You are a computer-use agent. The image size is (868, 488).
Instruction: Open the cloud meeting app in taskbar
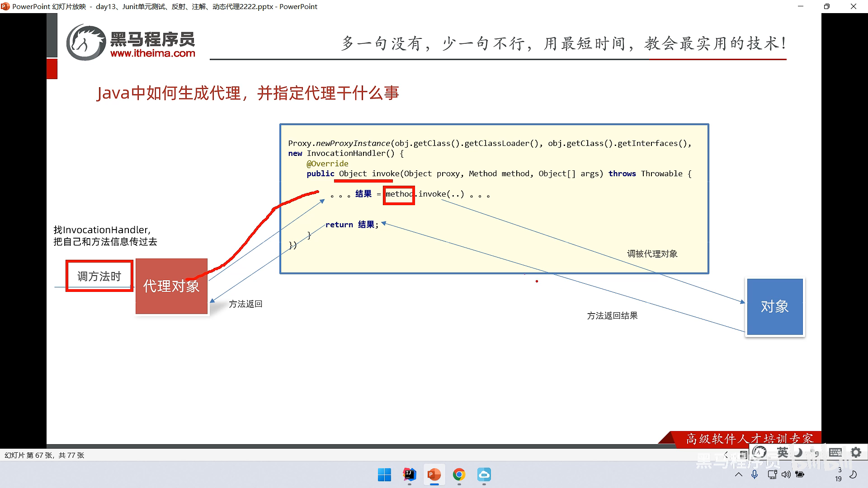(484, 474)
